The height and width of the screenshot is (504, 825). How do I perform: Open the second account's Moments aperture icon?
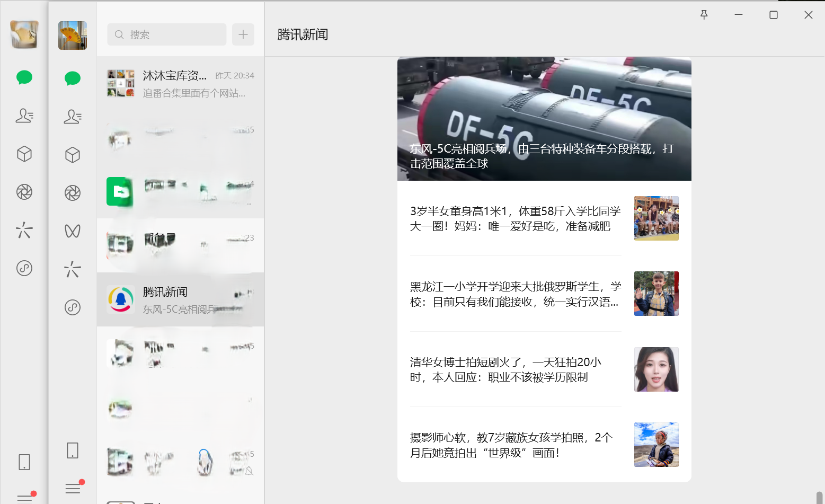click(x=72, y=192)
